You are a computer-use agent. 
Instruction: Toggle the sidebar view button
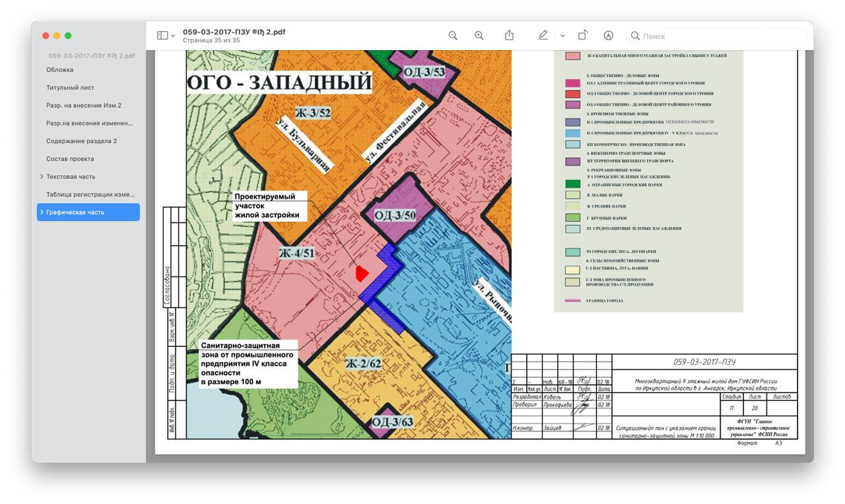tap(162, 36)
